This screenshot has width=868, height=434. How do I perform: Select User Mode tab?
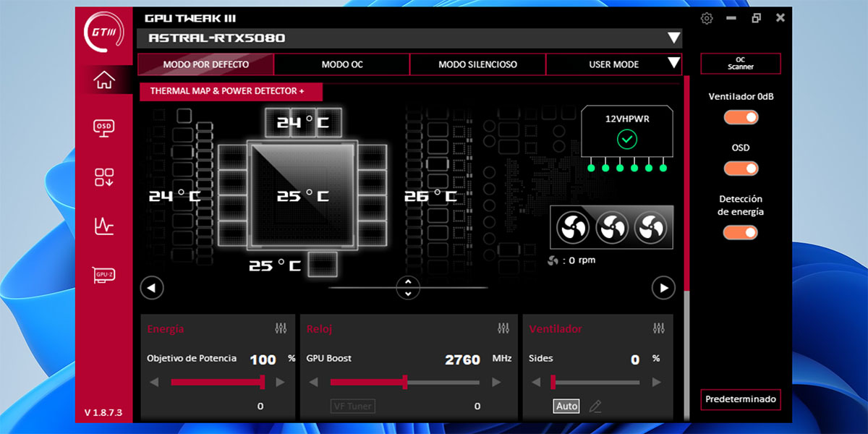pyautogui.click(x=613, y=64)
